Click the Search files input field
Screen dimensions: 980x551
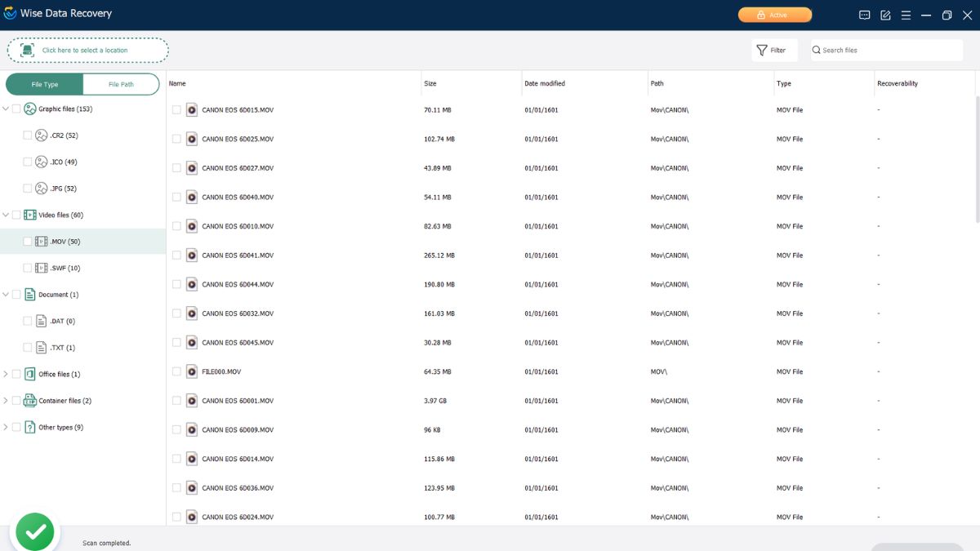887,50
